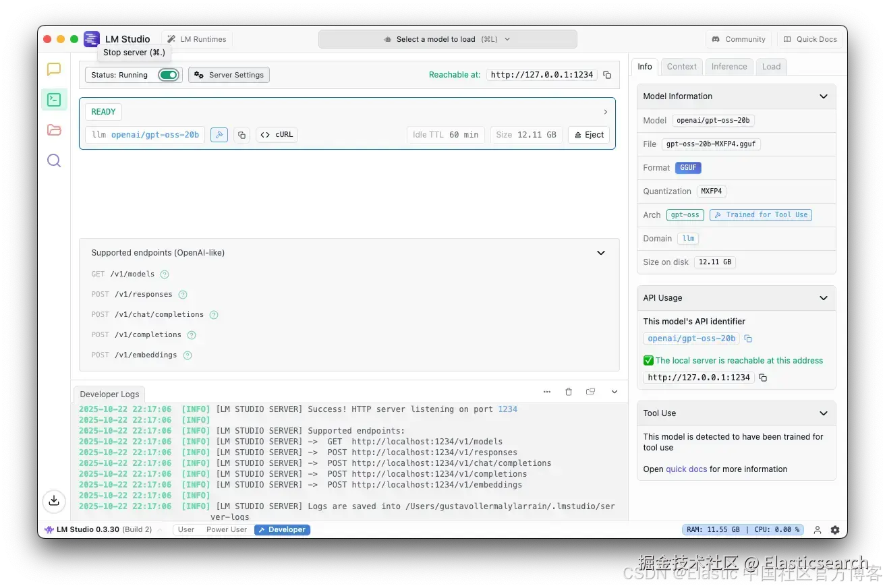Screen dimensions: 885x588
Task: Copy the Reachable at server URL
Action: 607,75
